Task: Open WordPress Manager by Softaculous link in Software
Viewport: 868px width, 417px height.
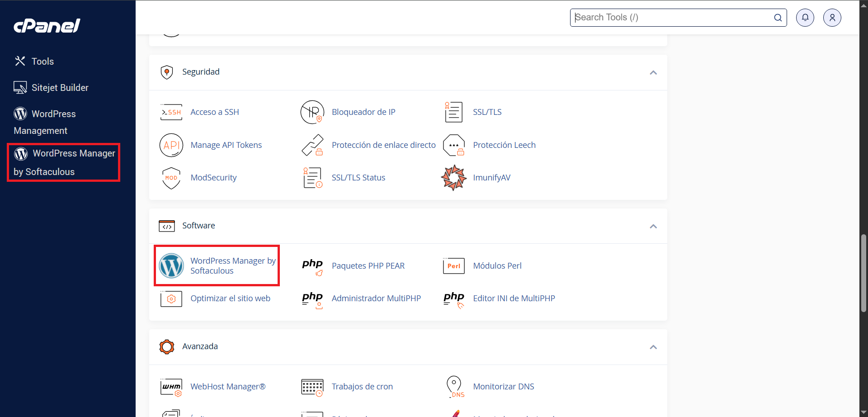Action: pyautogui.click(x=233, y=266)
